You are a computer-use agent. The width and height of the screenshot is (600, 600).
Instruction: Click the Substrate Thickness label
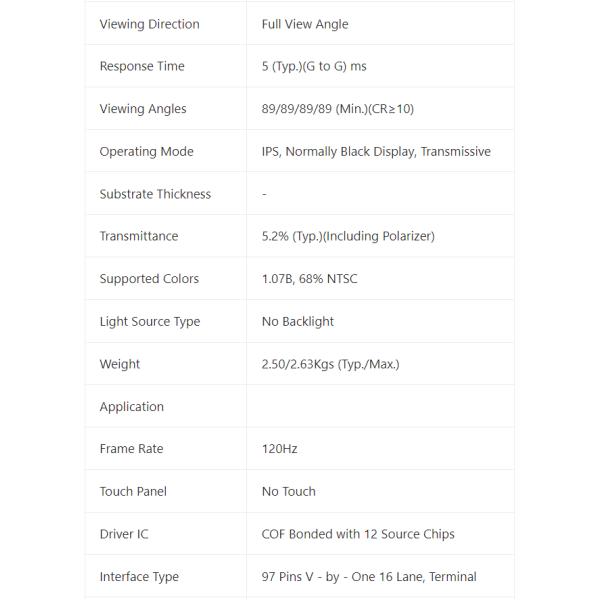click(x=155, y=194)
